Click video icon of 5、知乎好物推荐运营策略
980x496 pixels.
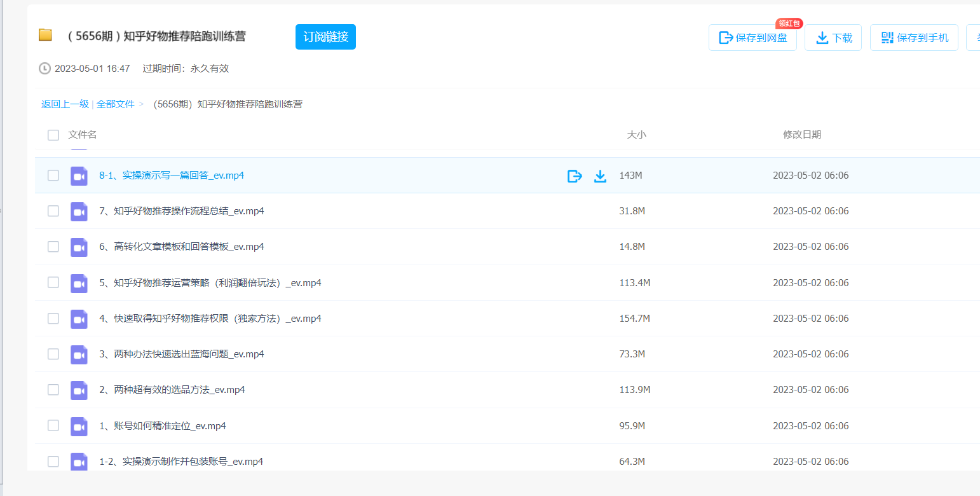click(79, 284)
